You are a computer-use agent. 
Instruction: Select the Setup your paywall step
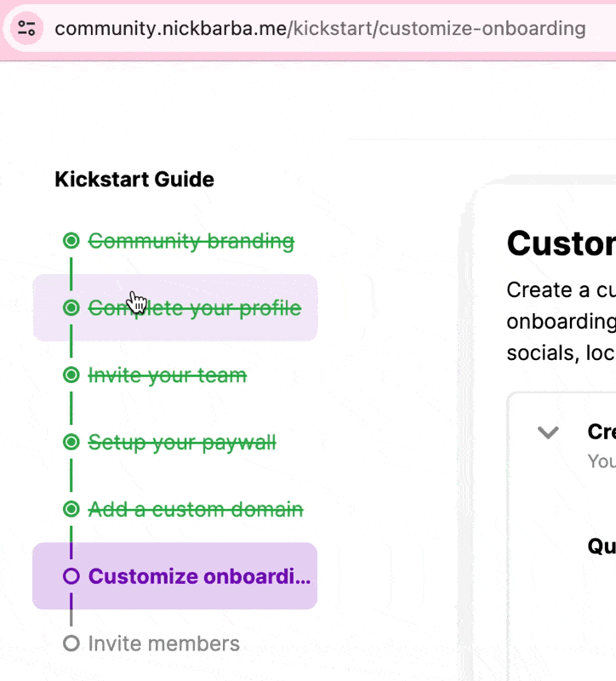[x=182, y=443]
